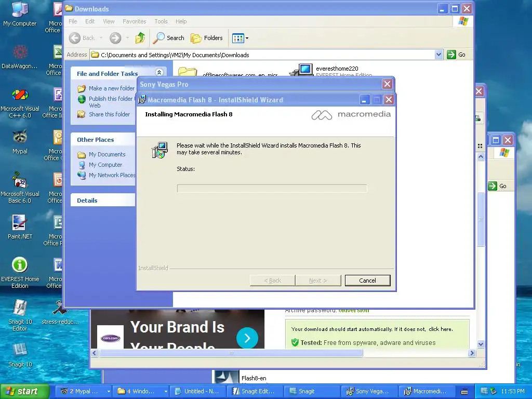This screenshot has height=399, width=532.
Task: Click the blue arrow on the ad banner
Action: (247, 338)
